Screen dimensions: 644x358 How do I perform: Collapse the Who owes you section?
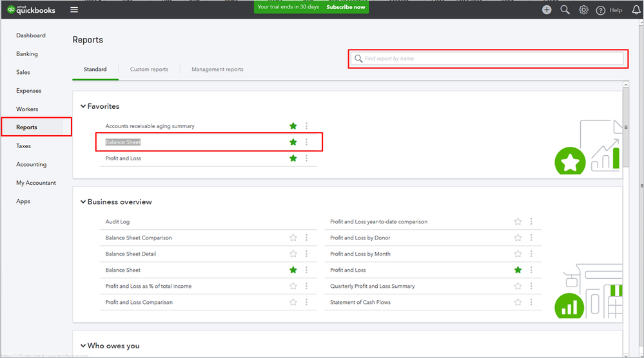tap(83, 346)
